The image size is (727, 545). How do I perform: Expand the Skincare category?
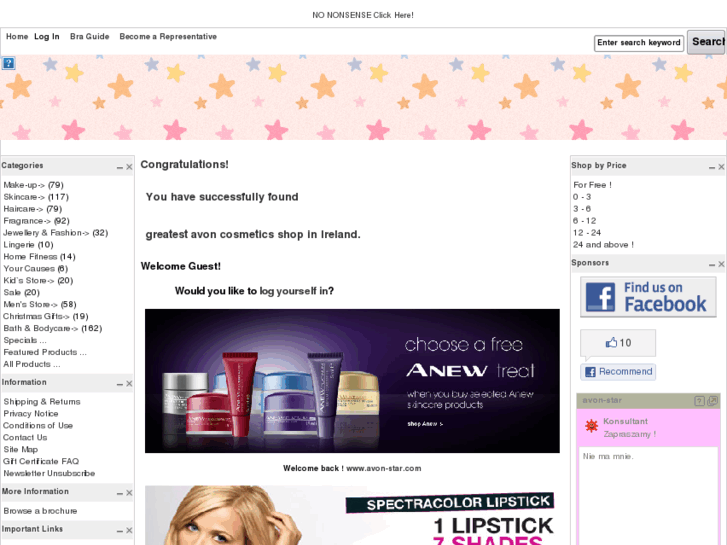tap(26, 197)
